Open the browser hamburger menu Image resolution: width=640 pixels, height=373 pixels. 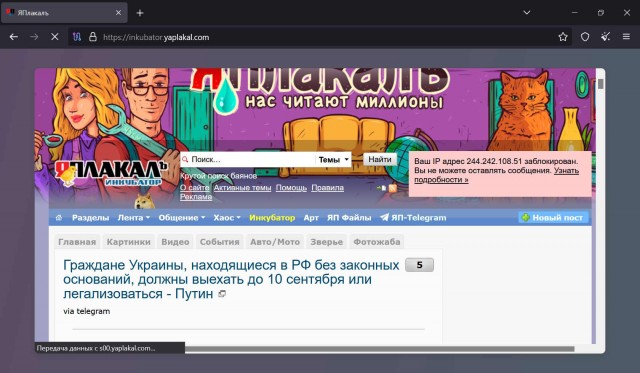[x=626, y=37]
